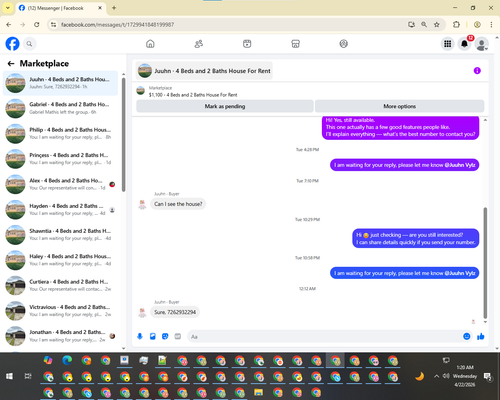Click the conversation list scrollbar
The height and width of the screenshot is (400, 500).
coord(124,135)
